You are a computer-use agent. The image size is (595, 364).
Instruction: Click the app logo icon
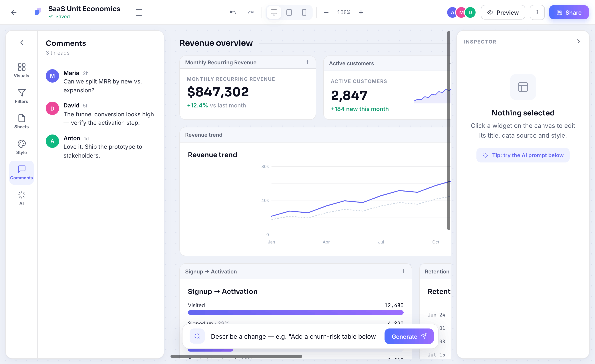[38, 12]
